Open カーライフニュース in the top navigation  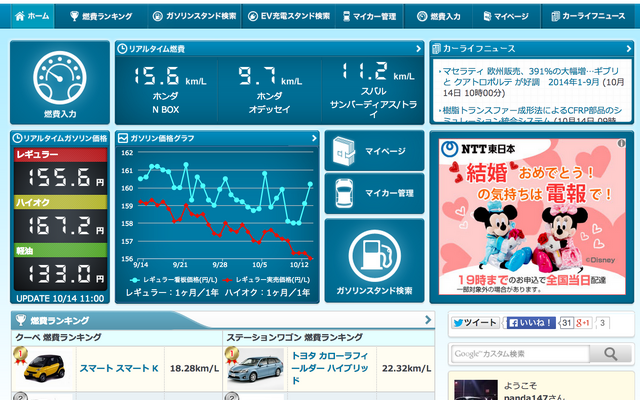pos(588,16)
